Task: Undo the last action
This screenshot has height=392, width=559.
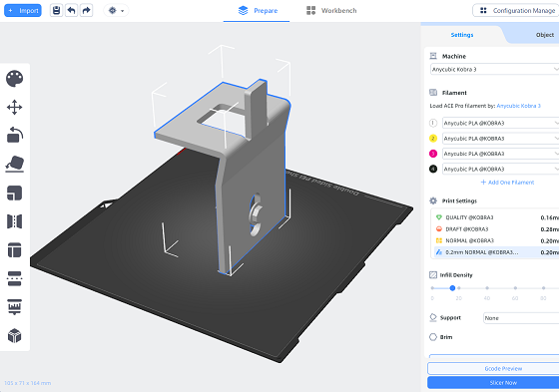Action: point(71,10)
